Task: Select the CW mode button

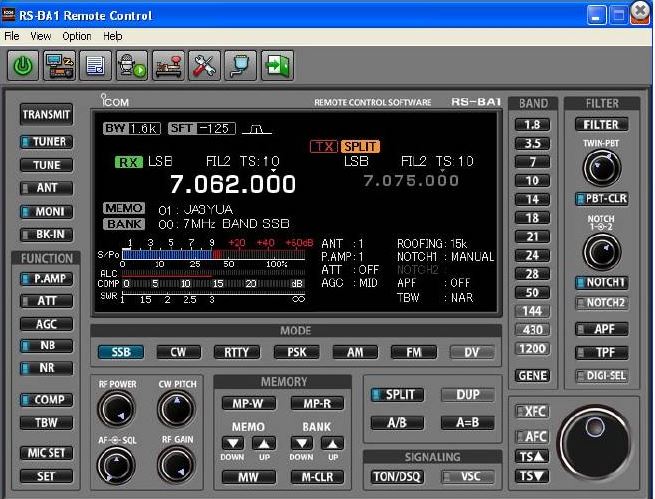Action: click(x=177, y=352)
